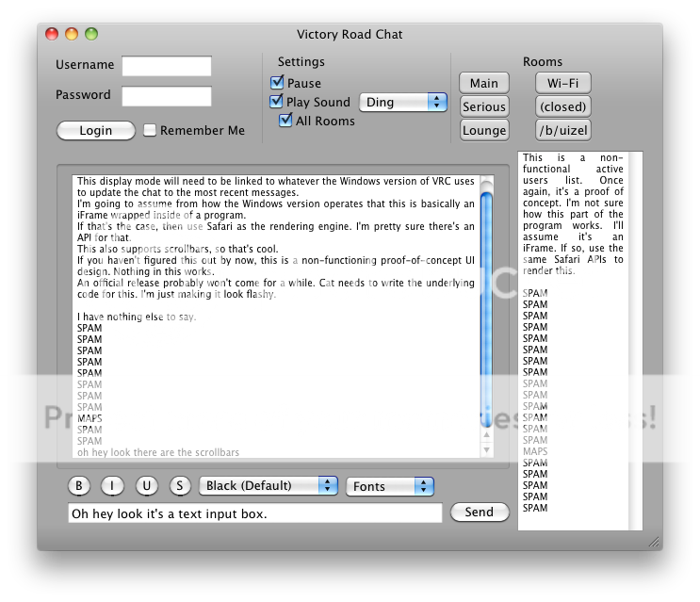The image size is (700, 602).
Task: Uncheck the Pause checkbox
Action: pos(277,83)
